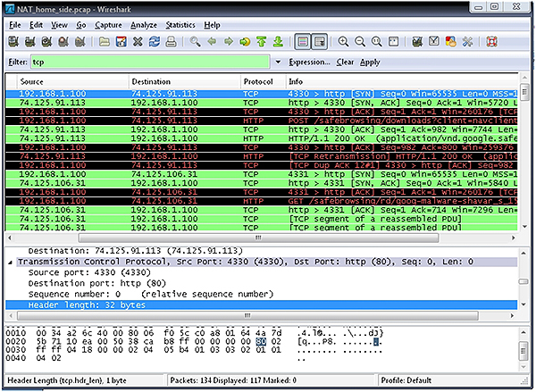
Task: Select the GET /safebrowsing/rd packet row
Action: coord(262,201)
